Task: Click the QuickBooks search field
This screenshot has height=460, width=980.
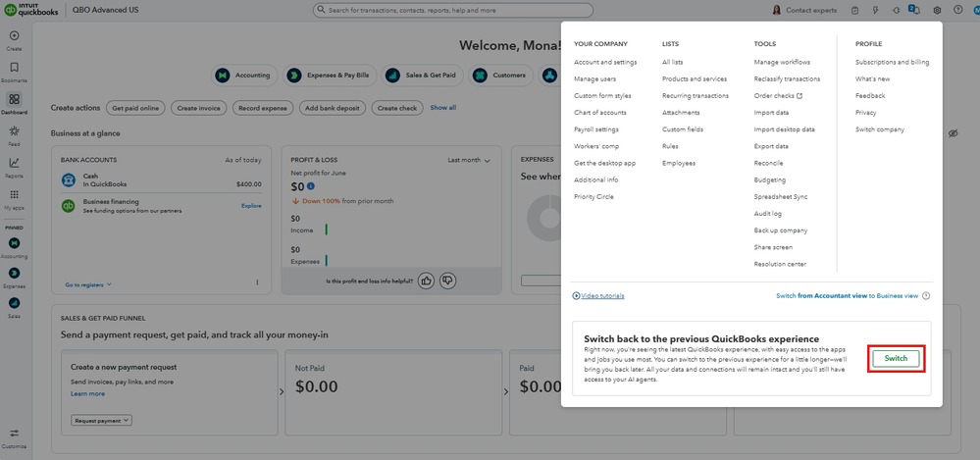Action: coord(453,10)
